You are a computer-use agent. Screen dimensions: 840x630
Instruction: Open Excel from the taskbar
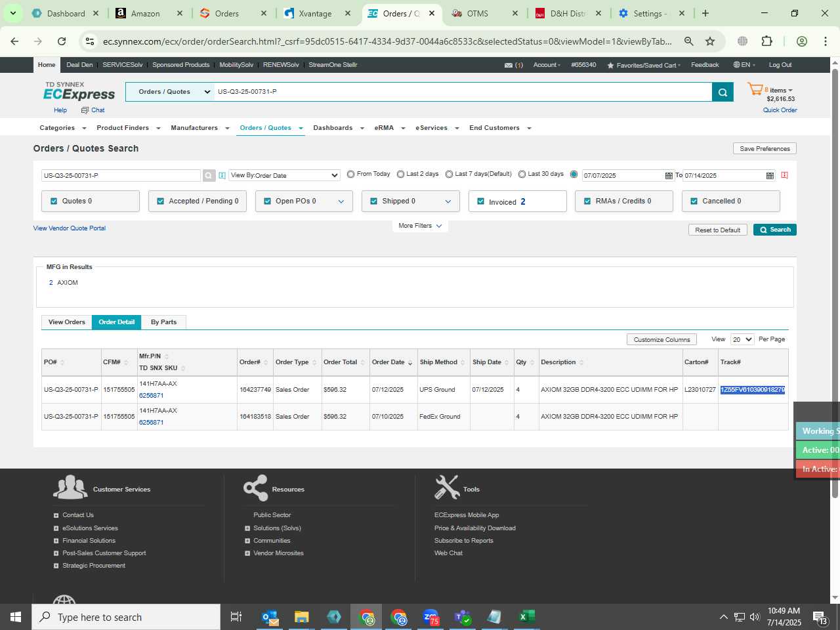526,617
